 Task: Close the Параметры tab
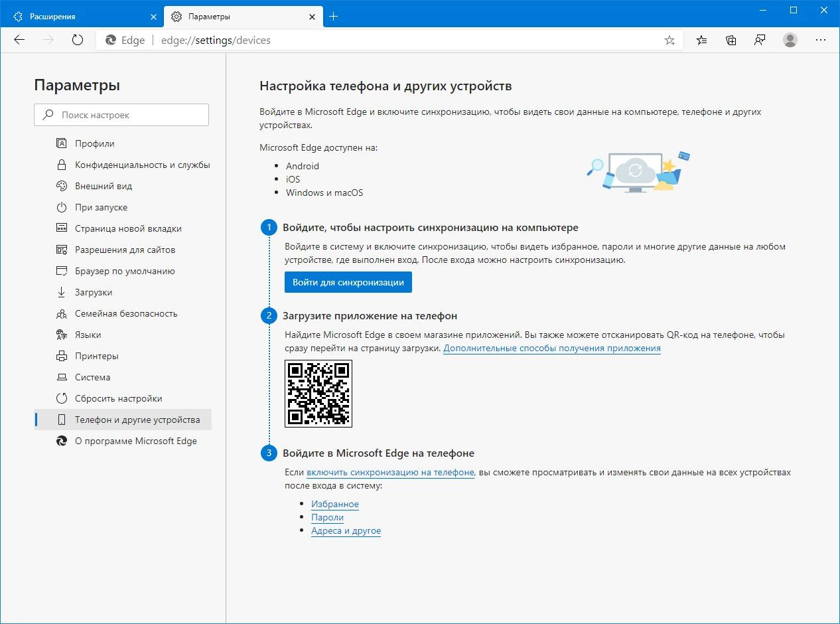click(311, 17)
